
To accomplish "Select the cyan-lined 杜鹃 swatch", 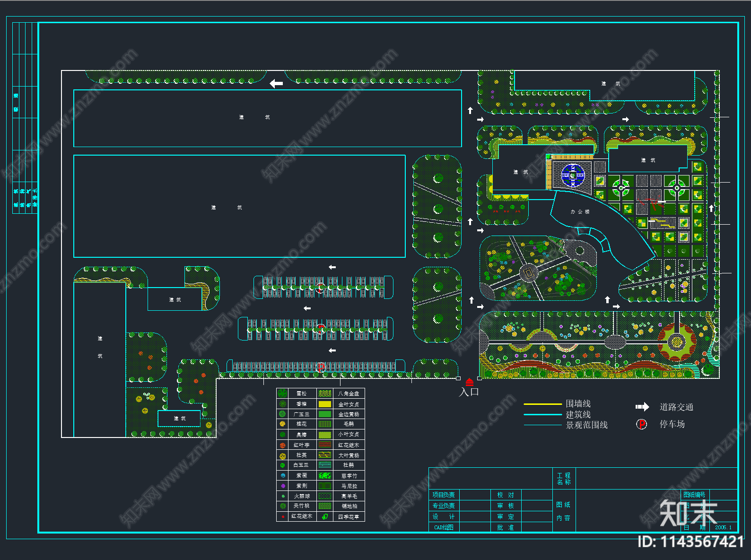I will pyautogui.click(x=325, y=465).
